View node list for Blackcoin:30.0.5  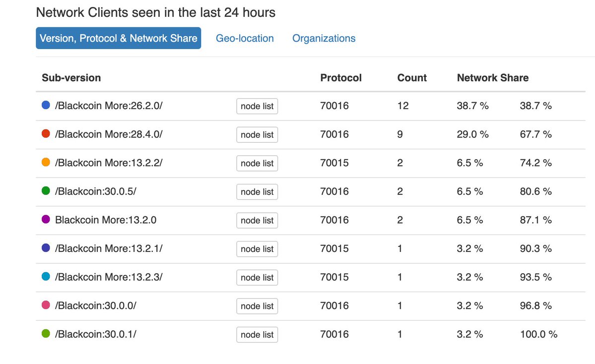(x=257, y=192)
